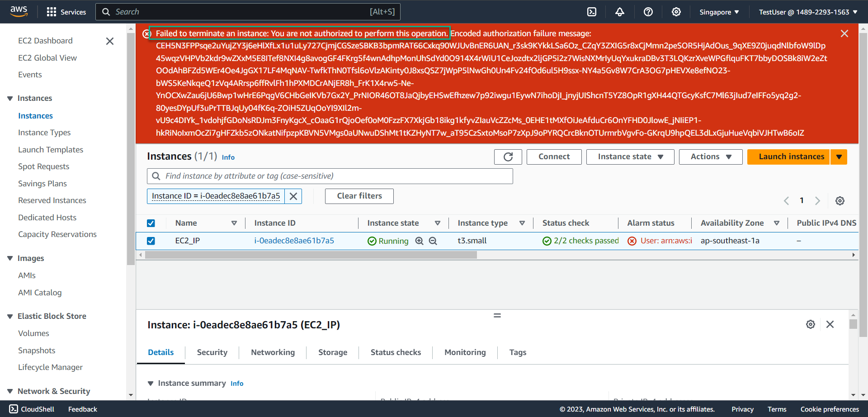This screenshot has width=868, height=417.
Task: Click CloudShell icon in footer
Action: coord(14,409)
